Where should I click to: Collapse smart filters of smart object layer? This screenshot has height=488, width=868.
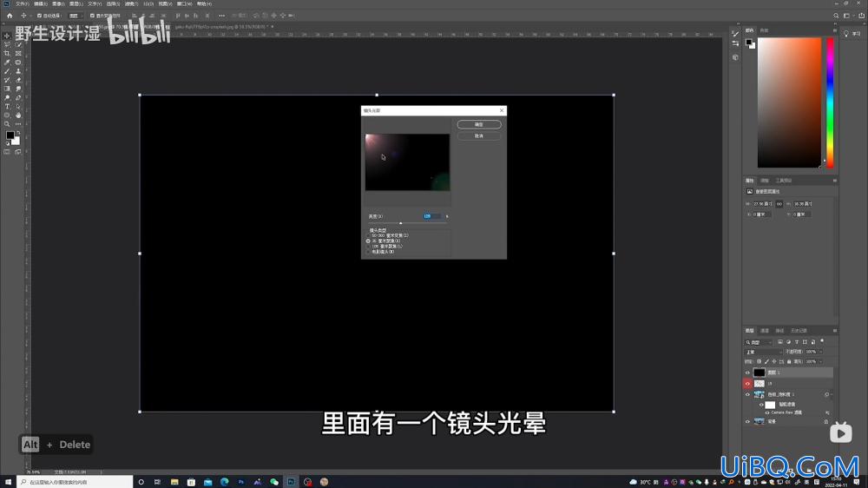(832, 394)
